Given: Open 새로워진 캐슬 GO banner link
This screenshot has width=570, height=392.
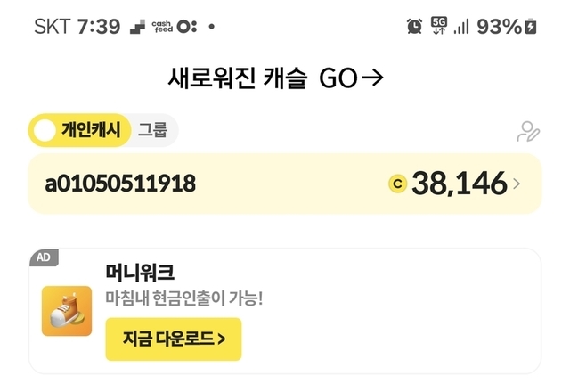Looking at the screenshot, I should 275,78.
